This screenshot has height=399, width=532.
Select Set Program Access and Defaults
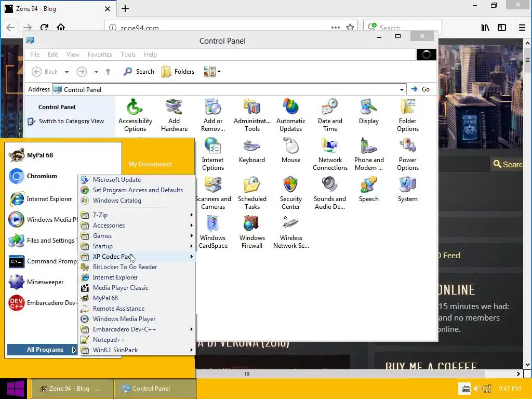[x=137, y=190]
